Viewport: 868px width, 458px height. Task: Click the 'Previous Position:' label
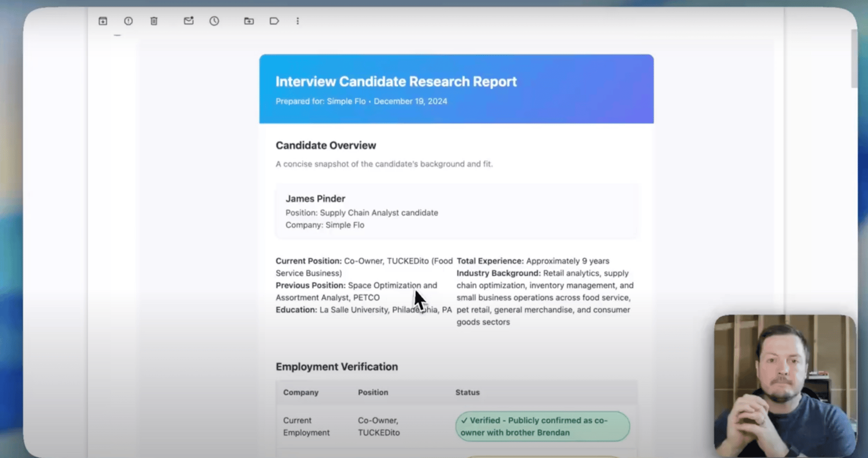click(x=311, y=286)
